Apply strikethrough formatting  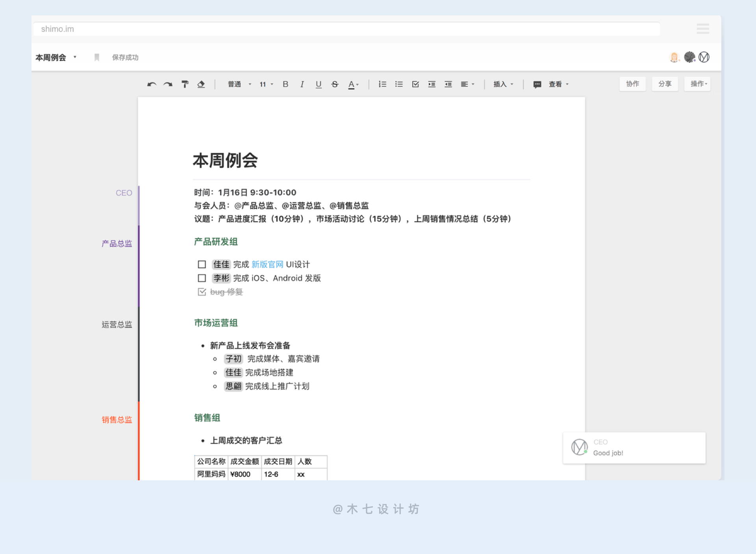tap(335, 84)
